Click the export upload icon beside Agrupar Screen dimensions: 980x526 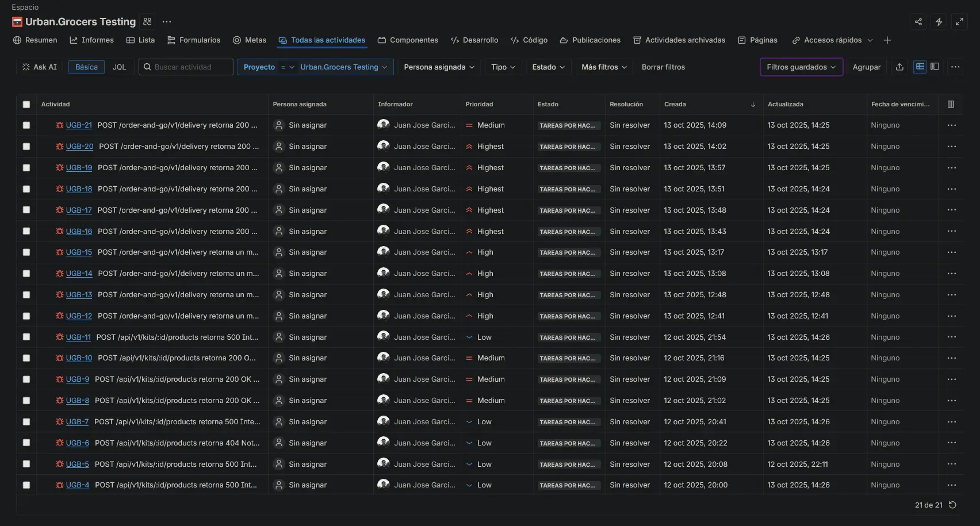pyautogui.click(x=899, y=67)
